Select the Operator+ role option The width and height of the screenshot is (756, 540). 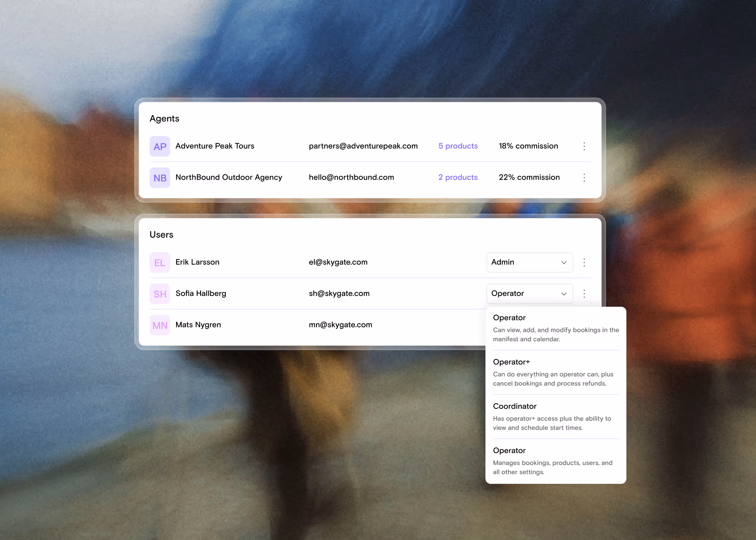click(511, 362)
